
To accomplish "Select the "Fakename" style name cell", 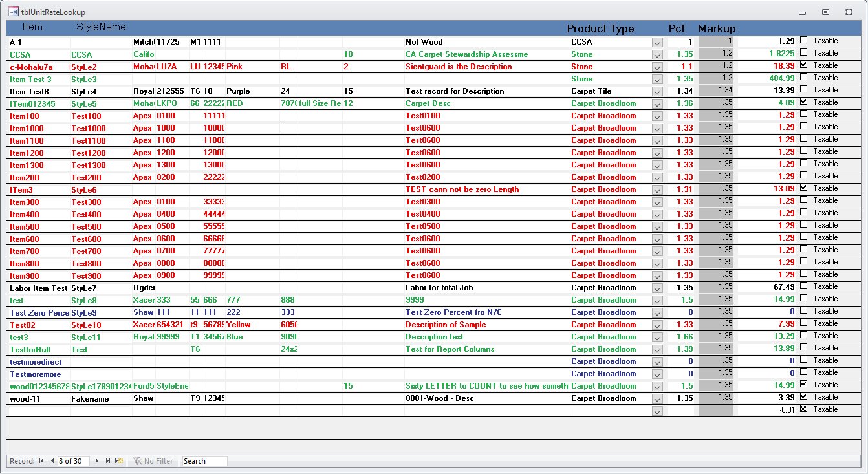I will [x=101, y=399].
